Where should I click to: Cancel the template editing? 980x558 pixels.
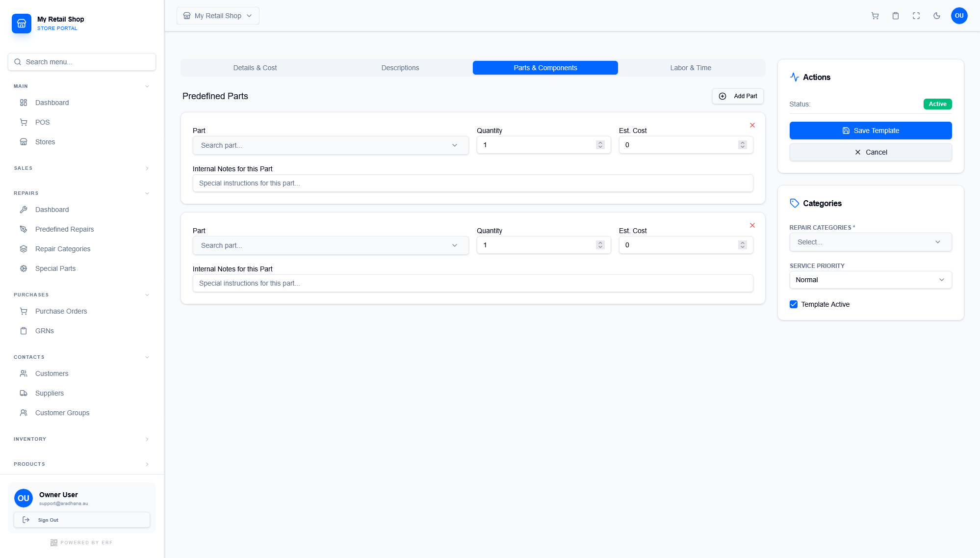tap(871, 152)
